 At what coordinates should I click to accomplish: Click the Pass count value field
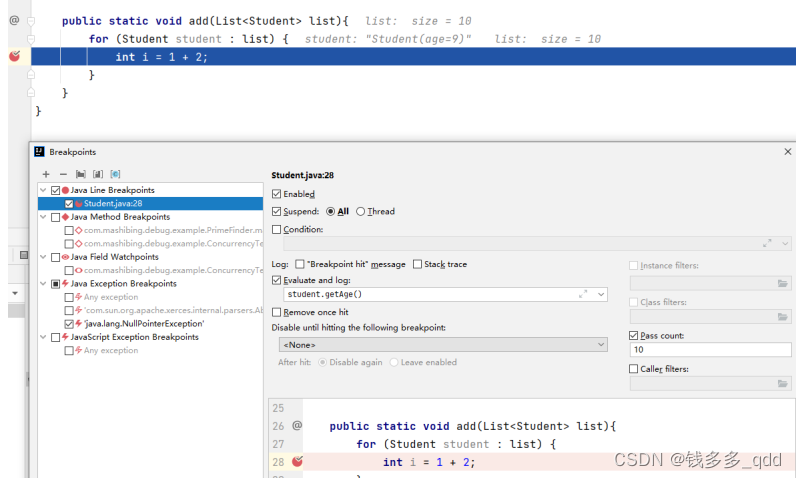point(710,350)
